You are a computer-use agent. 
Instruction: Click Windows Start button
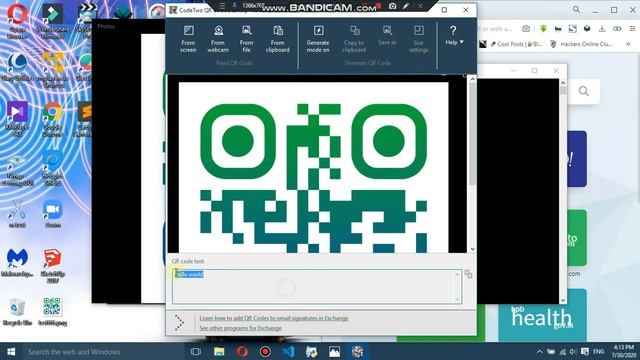point(11,351)
